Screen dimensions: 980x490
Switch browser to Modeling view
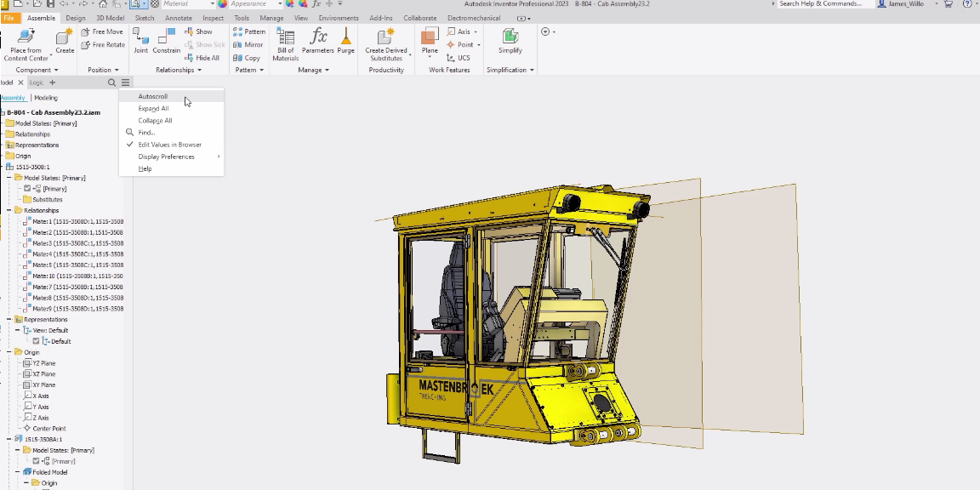click(46, 98)
